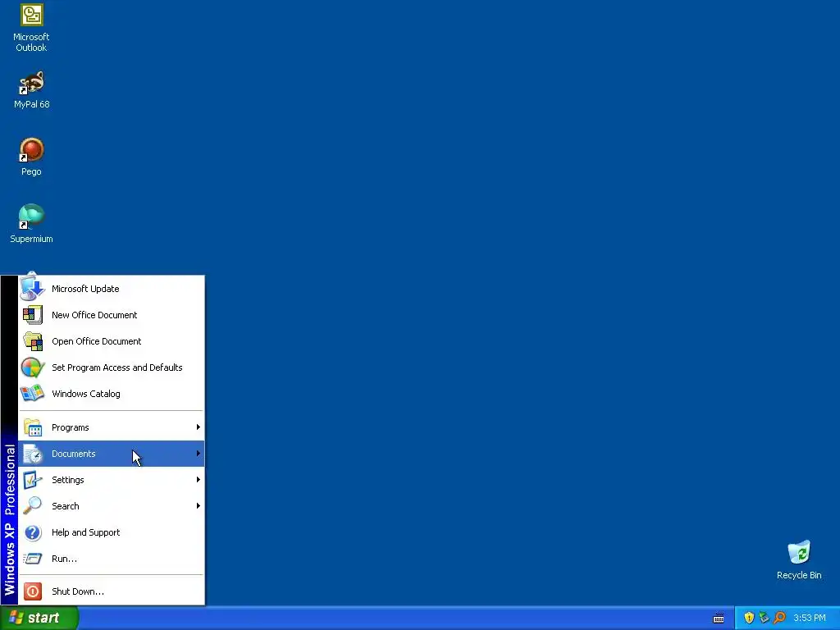Open the Microsoft Outlook desktop icon
Screen dimensions: 840x630
31,28
